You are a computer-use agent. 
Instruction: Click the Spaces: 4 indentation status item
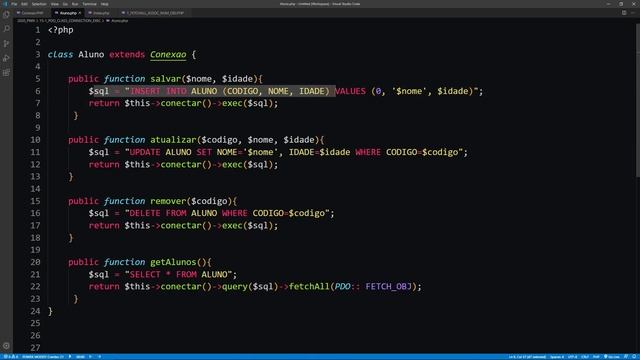(557, 357)
